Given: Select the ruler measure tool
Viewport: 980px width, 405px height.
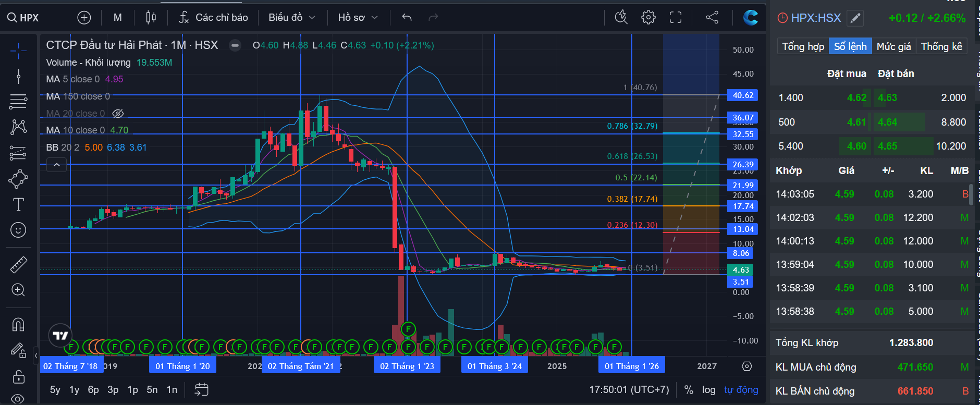Looking at the screenshot, I should tap(18, 265).
